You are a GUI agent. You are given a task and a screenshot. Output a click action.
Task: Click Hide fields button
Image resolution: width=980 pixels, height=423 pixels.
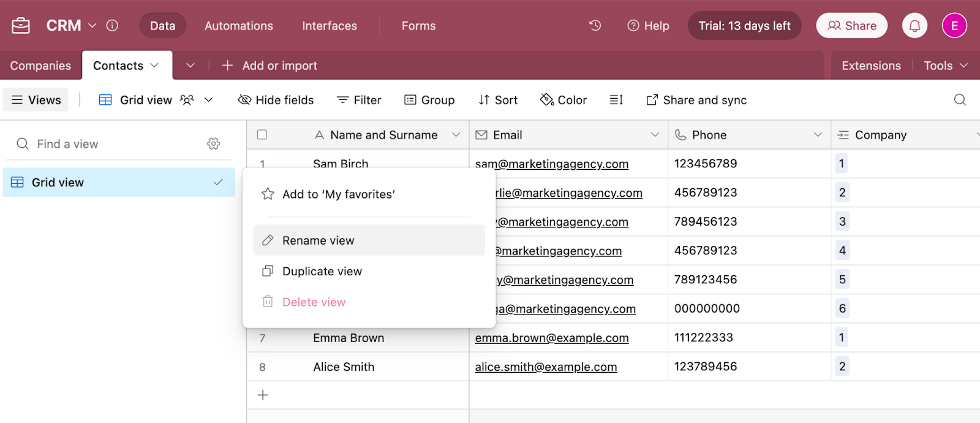[276, 100]
